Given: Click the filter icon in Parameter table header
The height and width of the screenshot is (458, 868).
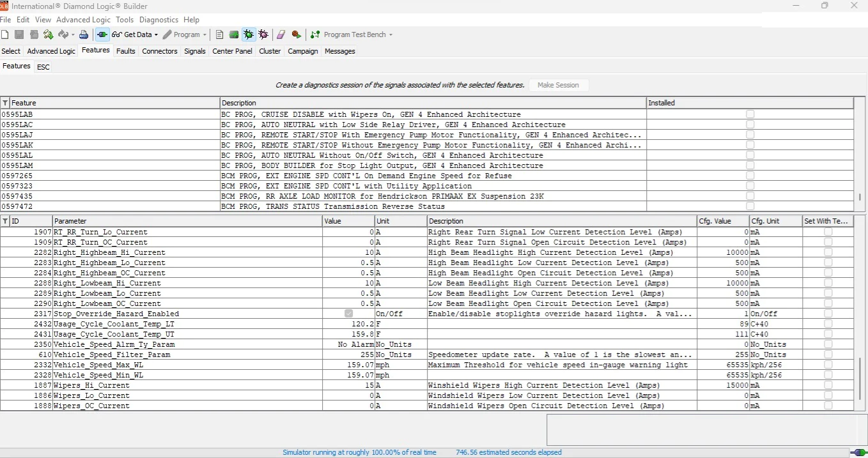Looking at the screenshot, I should point(5,221).
